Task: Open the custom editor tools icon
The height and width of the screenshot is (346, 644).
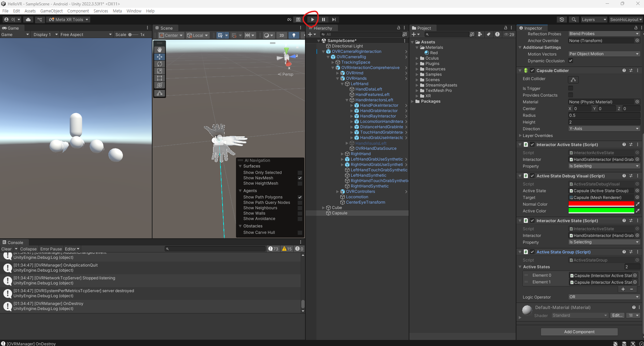Action: [x=160, y=93]
